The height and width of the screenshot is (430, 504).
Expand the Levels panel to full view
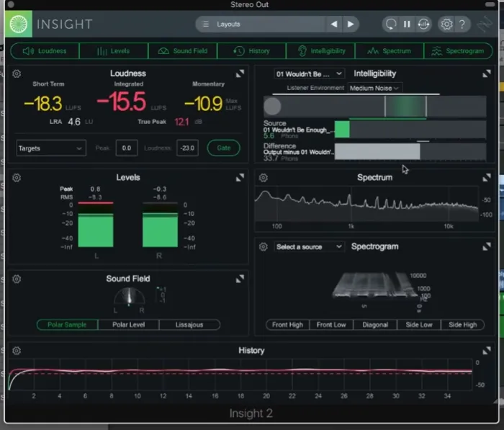point(240,177)
